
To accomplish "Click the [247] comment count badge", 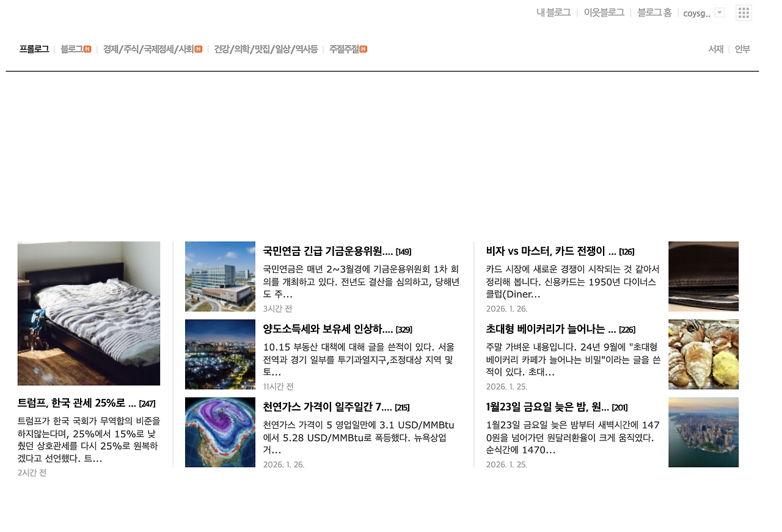I will pos(148,403).
